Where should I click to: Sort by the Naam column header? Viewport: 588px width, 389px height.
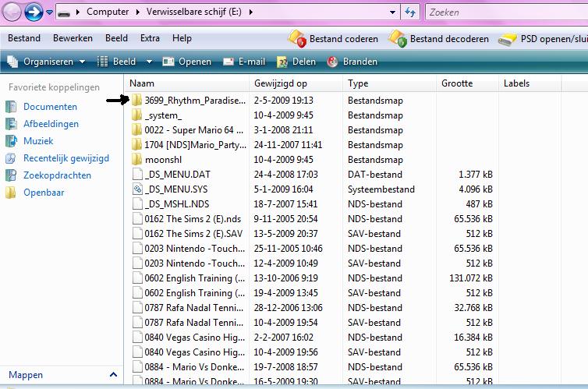click(x=186, y=83)
